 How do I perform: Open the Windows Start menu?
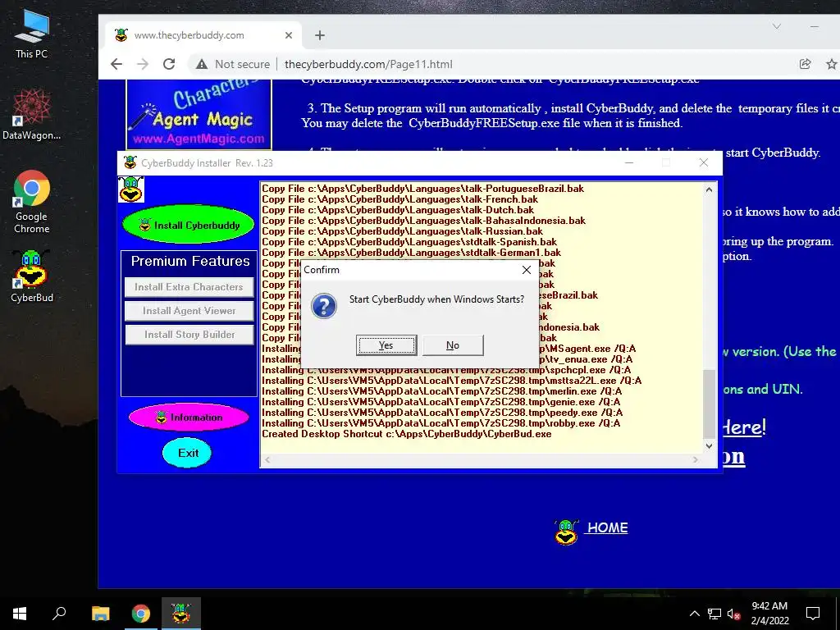click(x=20, y=614)
